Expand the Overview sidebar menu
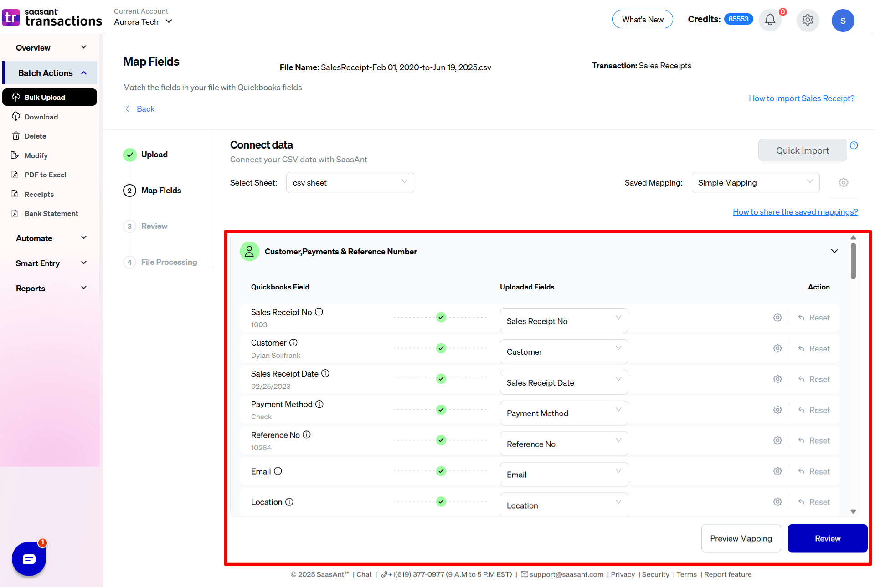Viewport: 875px width, 588px height. tap(50, 48)
